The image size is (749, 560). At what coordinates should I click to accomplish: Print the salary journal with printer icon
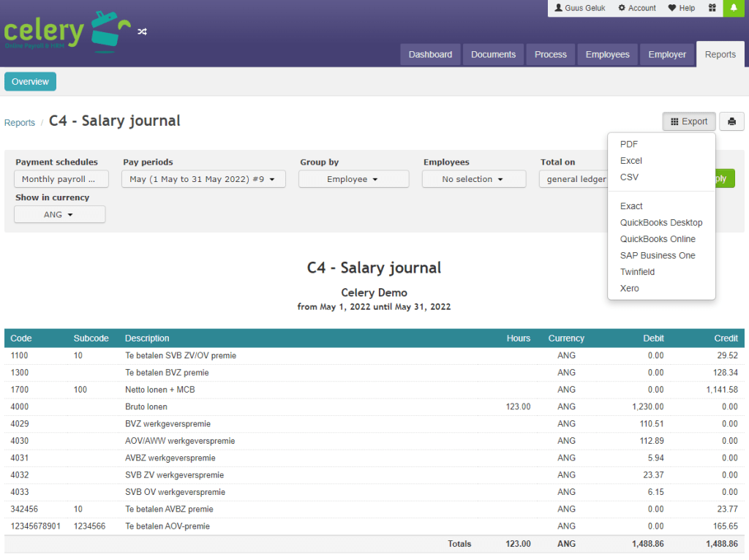[731, 122]
